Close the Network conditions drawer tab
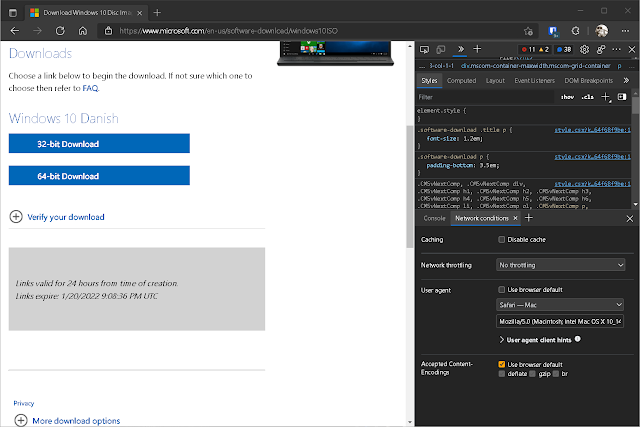 tap(516, 218)
